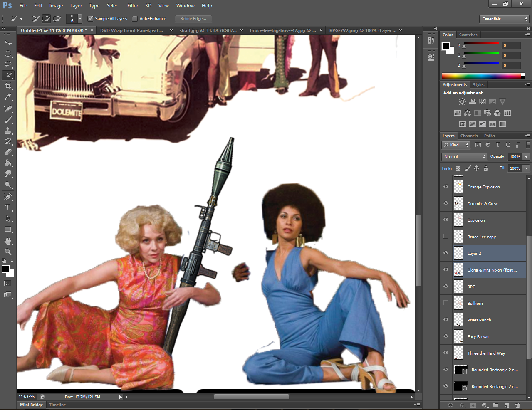Open the Essentials workspace dropdown
The image size is (532, 410).
(x=504, y=19)
